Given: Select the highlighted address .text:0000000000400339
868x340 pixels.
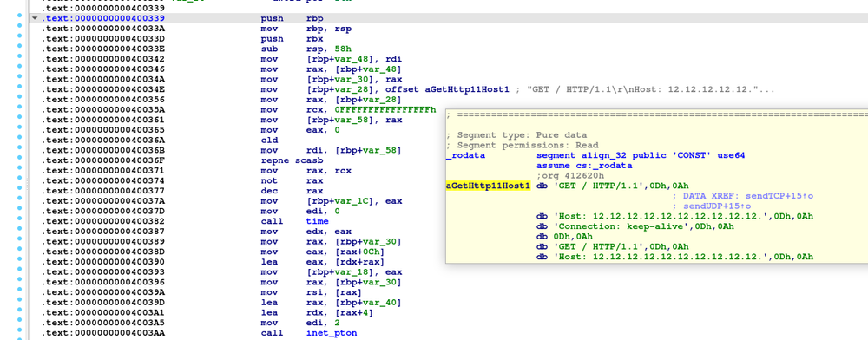Looking at the screenshot, I should [x=103, y=18].
